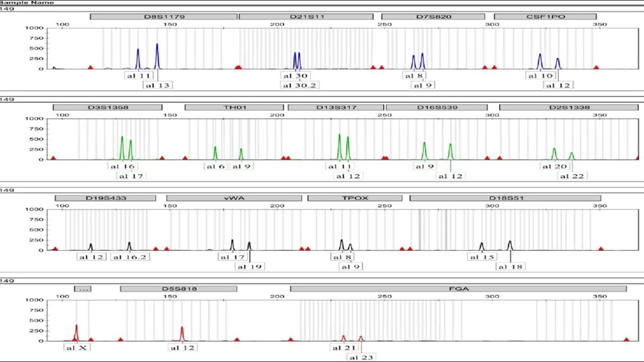Select the CSF1PO locus header bar
The image size is (644, 362).
coord(545,17)
